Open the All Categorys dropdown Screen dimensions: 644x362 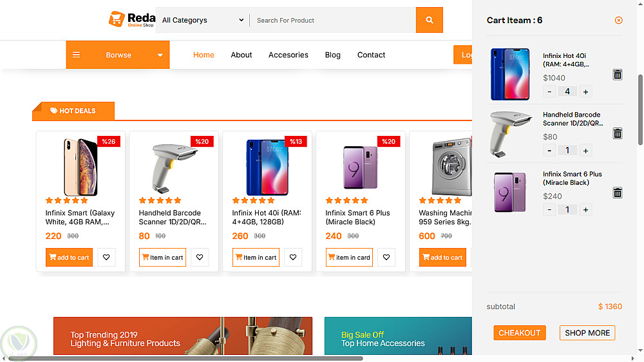tap(203, 20)
